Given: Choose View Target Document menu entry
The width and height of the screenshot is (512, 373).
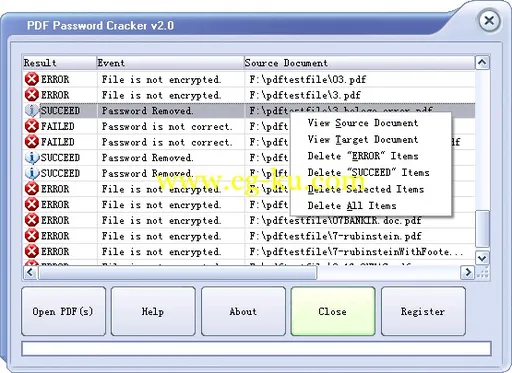Looking at the screenshot, I should pyautogui.click(x=363, y=140).
